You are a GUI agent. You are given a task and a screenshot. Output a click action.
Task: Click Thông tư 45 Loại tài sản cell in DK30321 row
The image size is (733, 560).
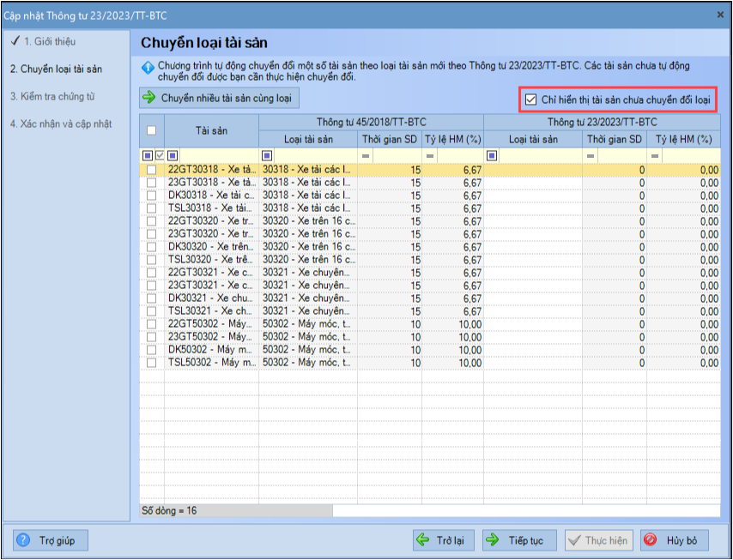pos(308,298)
